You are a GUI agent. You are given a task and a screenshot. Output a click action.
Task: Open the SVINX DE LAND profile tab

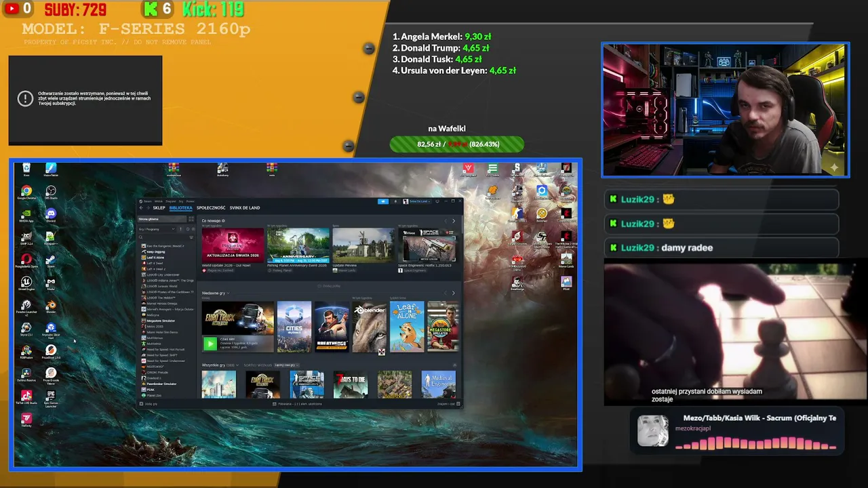click(245, 208)
